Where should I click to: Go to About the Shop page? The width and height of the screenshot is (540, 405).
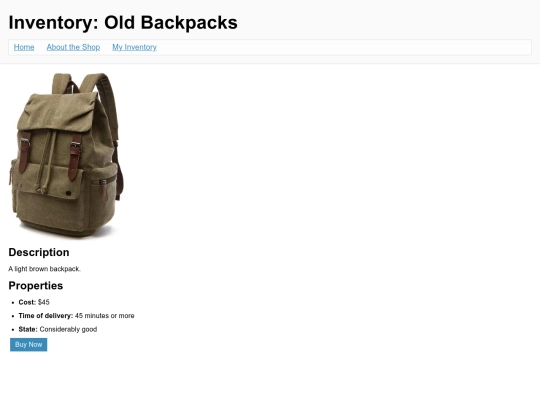pos(73,47)
